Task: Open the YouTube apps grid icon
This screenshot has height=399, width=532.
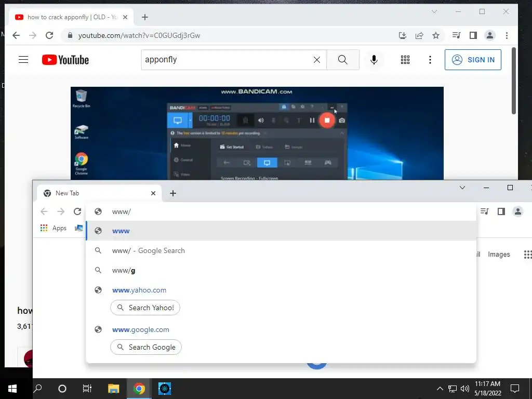Action: [405, 60]
